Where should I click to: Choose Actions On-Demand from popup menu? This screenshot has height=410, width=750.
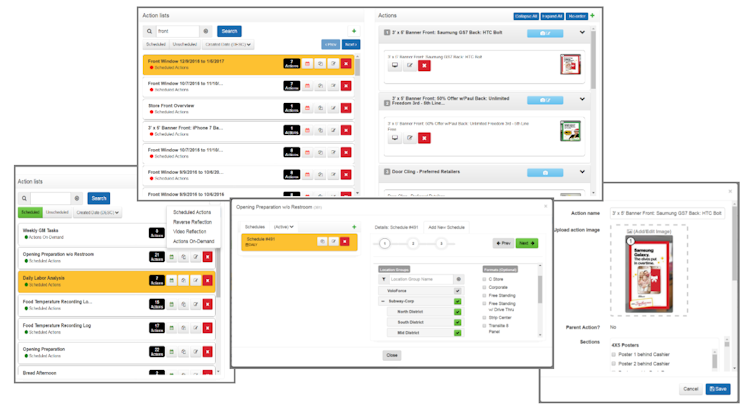click(194, 241)
